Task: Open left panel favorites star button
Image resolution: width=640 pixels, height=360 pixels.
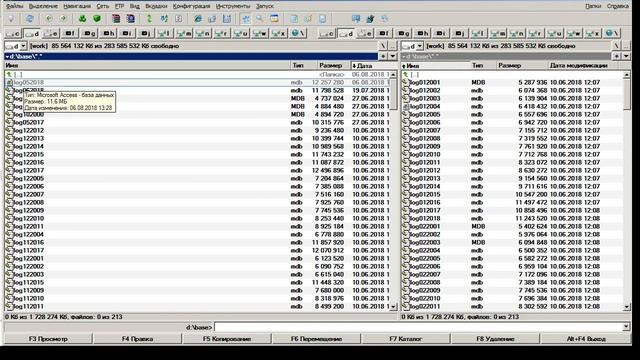Action: [383, 56]
